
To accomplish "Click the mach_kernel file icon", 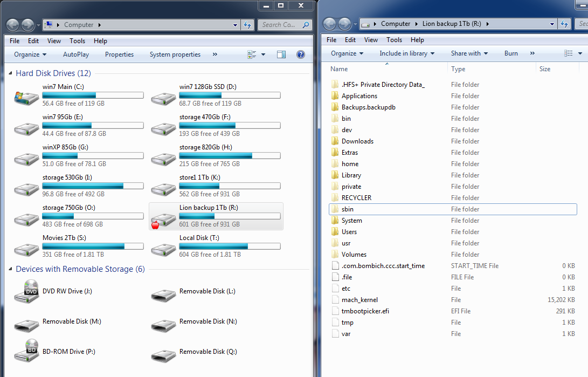I will click(x=336, y=300).
